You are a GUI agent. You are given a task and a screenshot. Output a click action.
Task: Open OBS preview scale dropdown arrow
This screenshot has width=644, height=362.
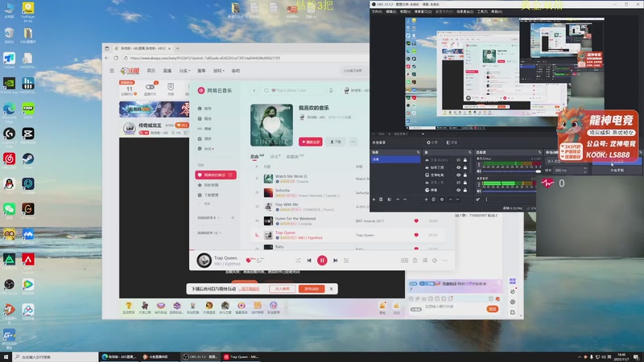pyautogui.click(x=423, y=134)
